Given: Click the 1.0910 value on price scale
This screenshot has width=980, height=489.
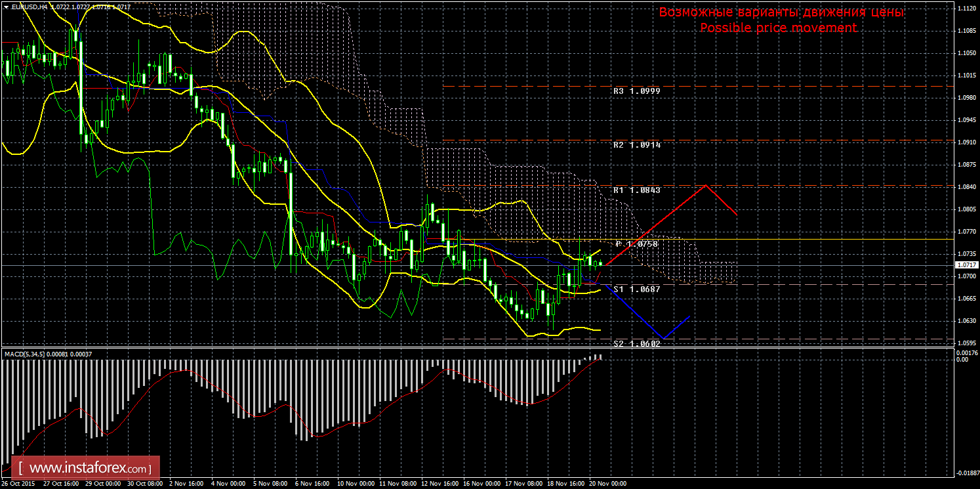Looking at the screenshot, I should coord(966,142).
